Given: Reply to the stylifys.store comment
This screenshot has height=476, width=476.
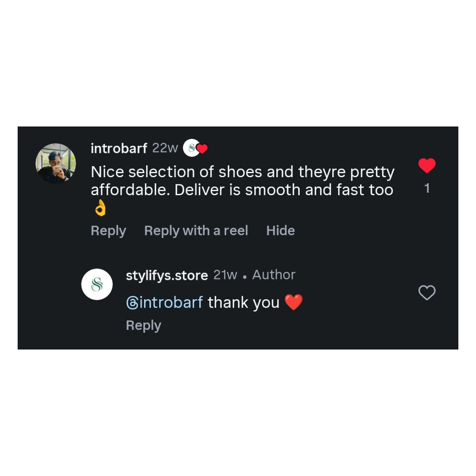Looking at the screenshot, I should pos(143,325).
